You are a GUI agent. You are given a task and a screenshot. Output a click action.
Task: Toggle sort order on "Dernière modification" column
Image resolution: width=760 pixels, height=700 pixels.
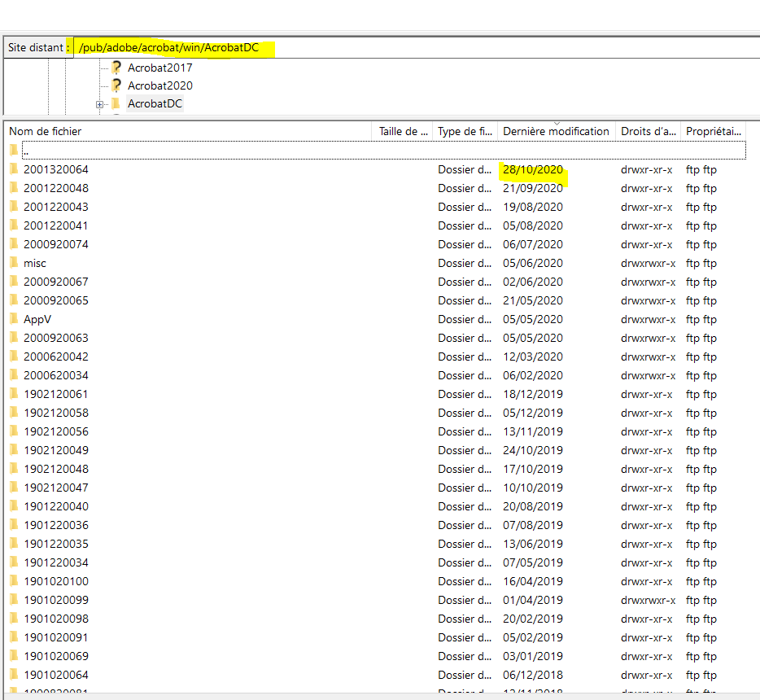coord(556,131)
